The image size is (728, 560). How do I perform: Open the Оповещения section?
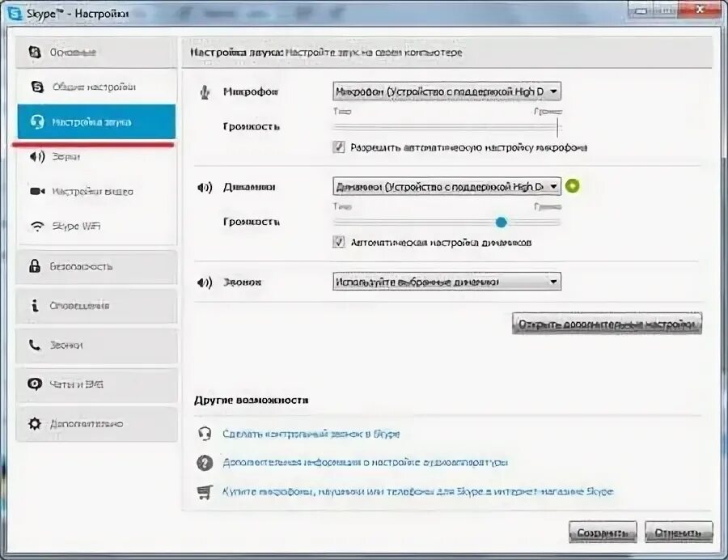pos(96,306)
